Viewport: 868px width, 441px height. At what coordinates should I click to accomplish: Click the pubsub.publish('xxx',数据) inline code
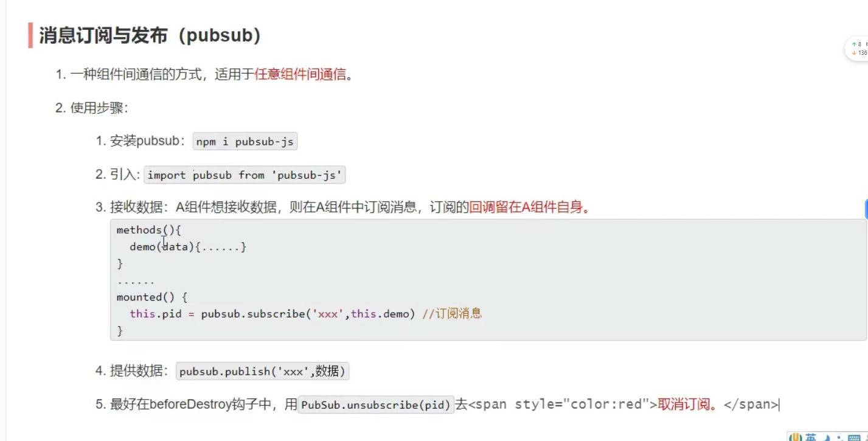pyautogui.click(x=262, y=371)
